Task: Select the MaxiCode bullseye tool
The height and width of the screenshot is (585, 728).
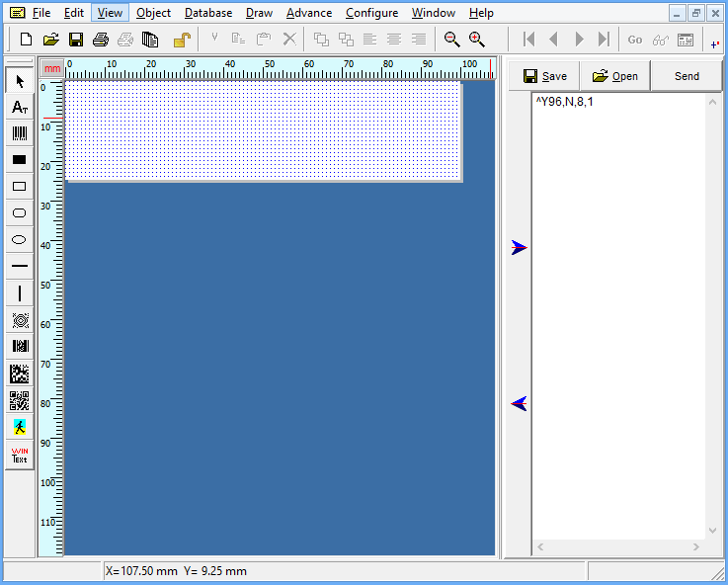Action: (x=19, y=320)
